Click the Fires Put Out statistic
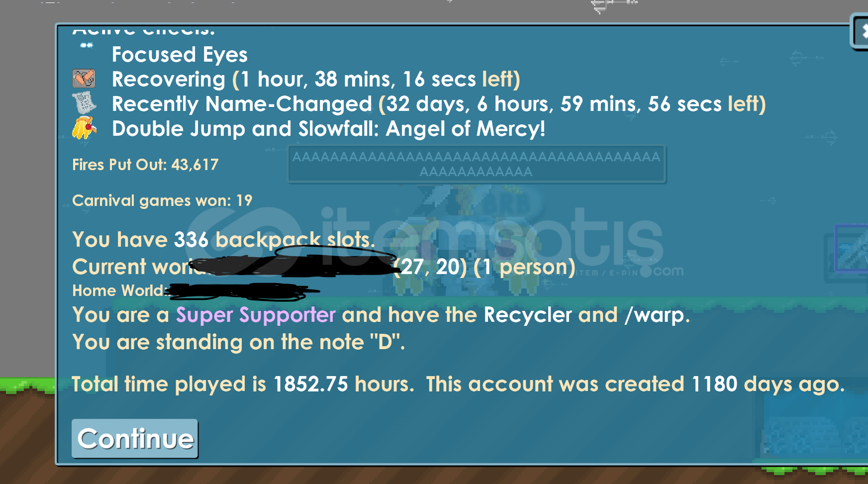The image size is (868, 484). [x=145, y=165]
